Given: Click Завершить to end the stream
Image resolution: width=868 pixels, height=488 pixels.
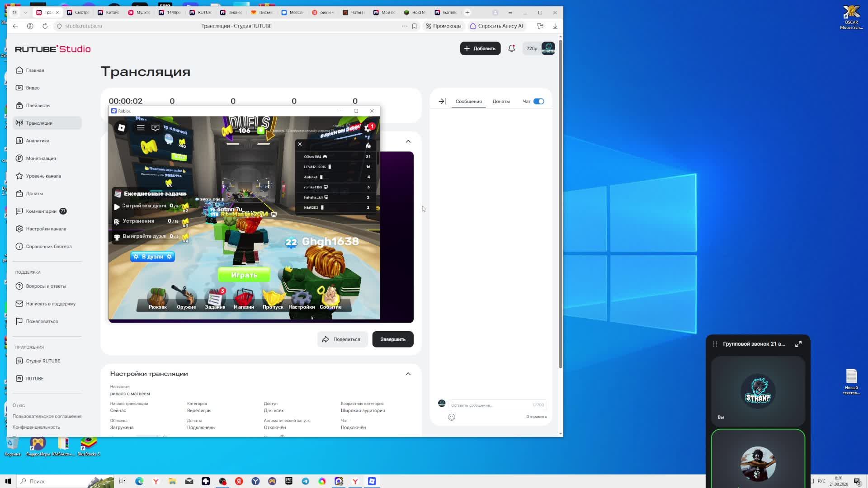Looking at the screenshot, I should click(393, 339).
